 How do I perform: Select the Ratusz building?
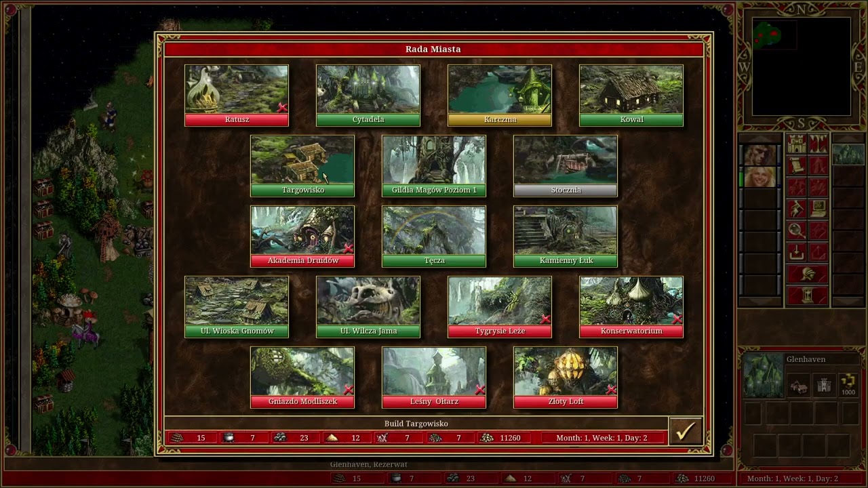pos(237,96)
